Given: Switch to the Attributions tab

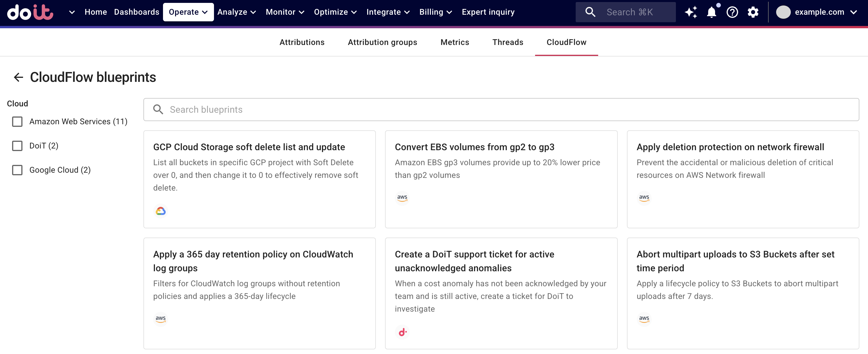Looking at the screenshot, I should pos(302,42).
